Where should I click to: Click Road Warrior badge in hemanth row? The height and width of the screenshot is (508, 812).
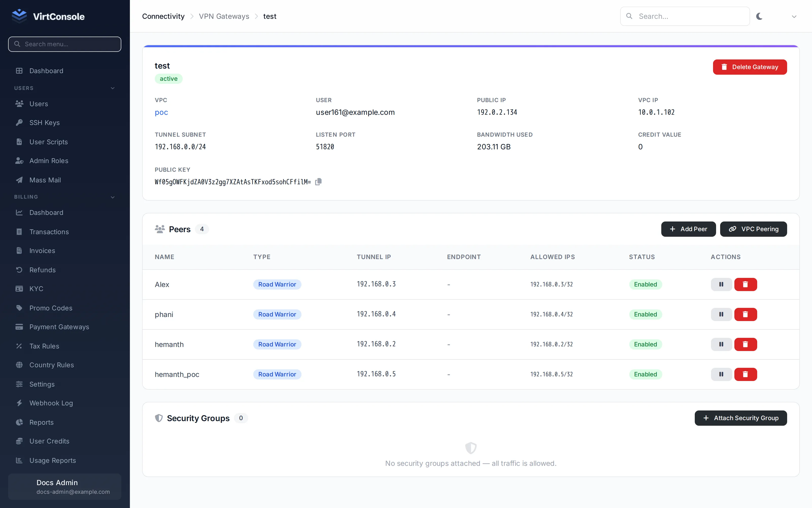277,344
